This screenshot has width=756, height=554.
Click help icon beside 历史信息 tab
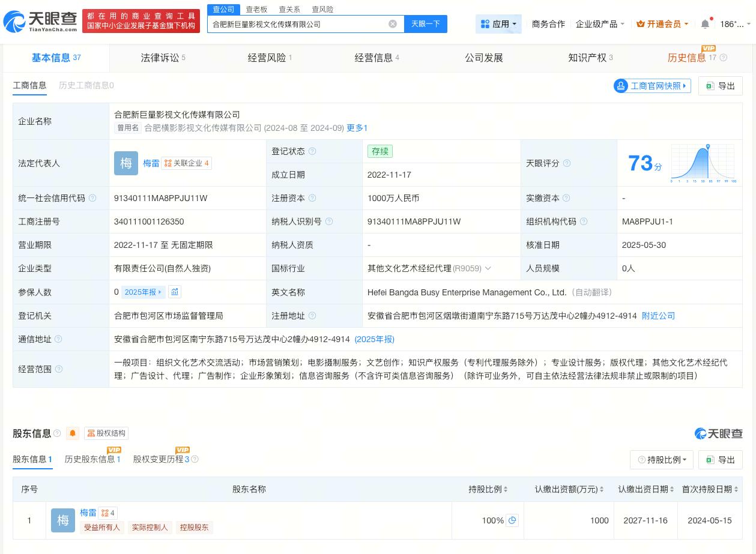coord(724,58)
